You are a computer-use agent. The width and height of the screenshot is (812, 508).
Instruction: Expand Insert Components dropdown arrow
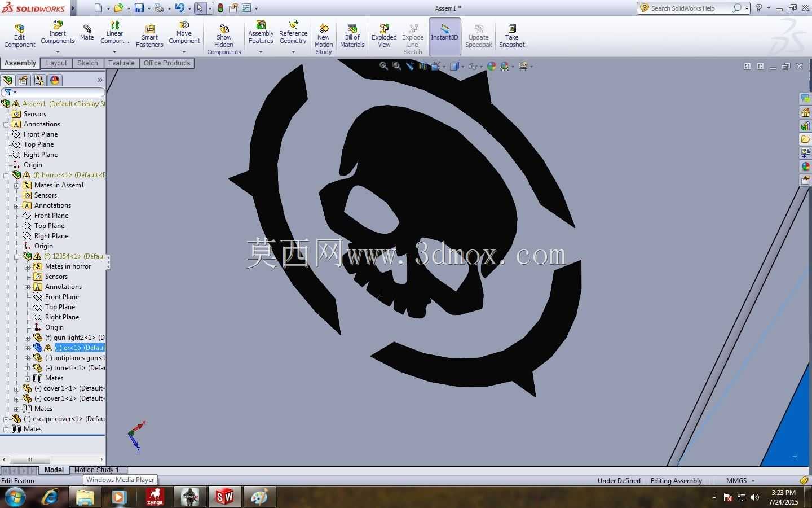click(58, 52)
